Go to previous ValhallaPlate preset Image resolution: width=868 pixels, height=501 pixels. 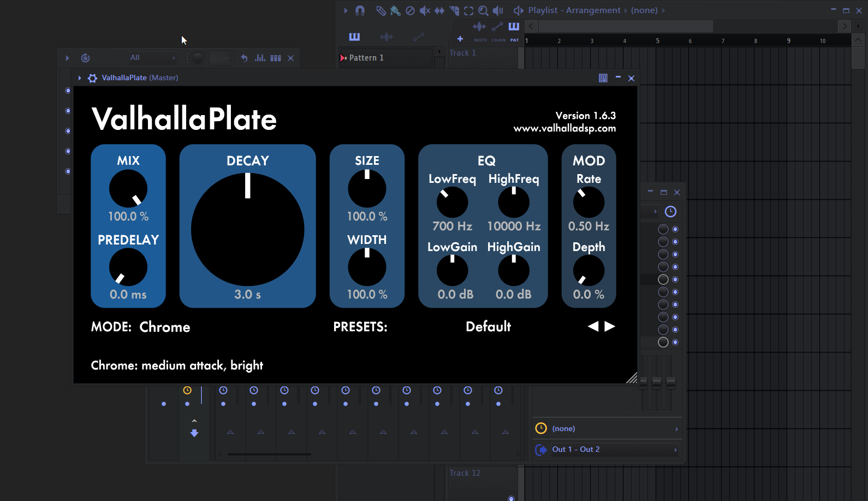click(x=593, y=326)
